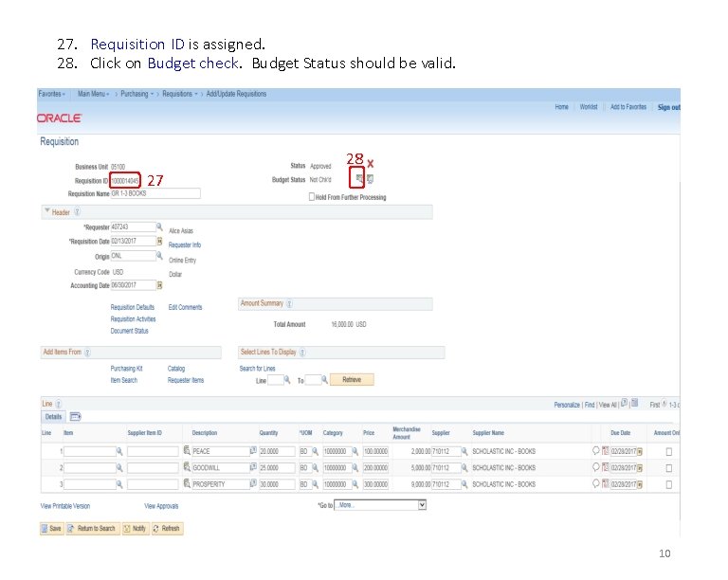This screenshot has width=728, height=580.
Task: Click the Refresh button
Action: (167, 529)
